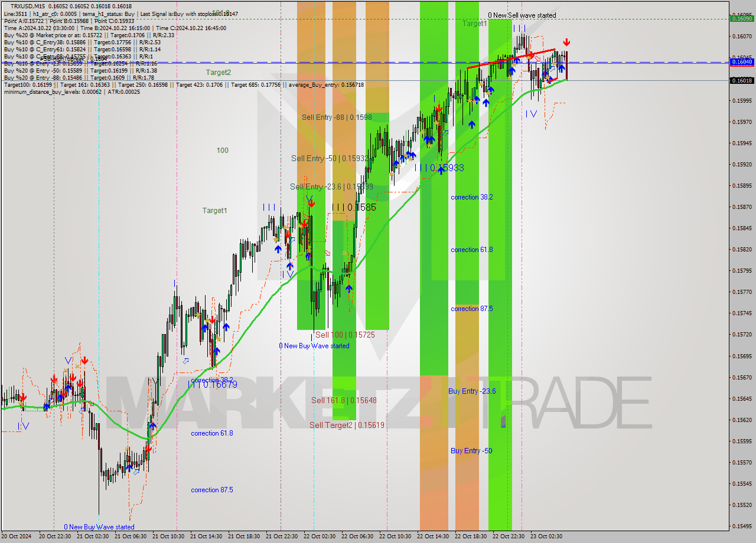Select the 'I I I 0.15679' wave label
The height and width of the screenshot is (543, 756).
click(x=213, y=384)
